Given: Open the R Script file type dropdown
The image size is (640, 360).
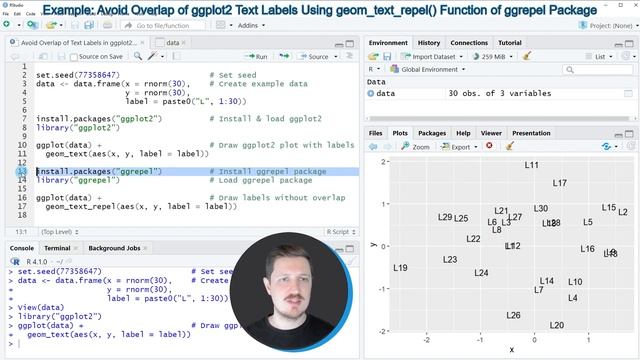Looking at the screenshot, I should tap(340, 232).
